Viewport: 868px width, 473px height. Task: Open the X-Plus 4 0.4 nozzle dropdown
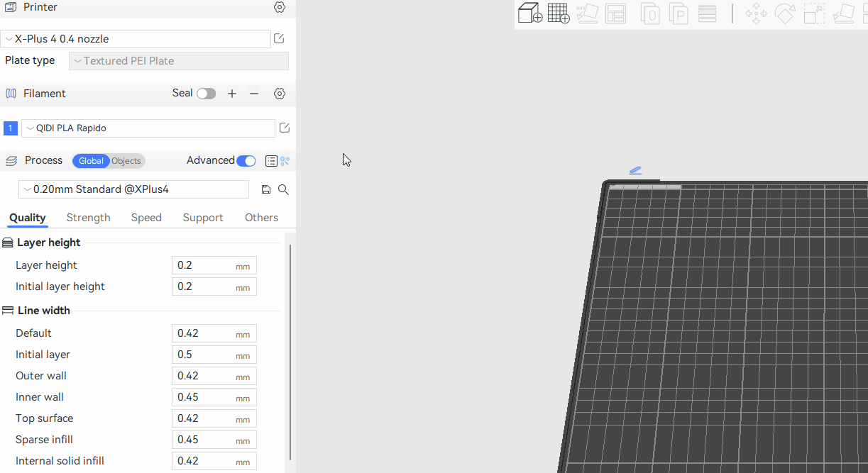tap(136, 39)
